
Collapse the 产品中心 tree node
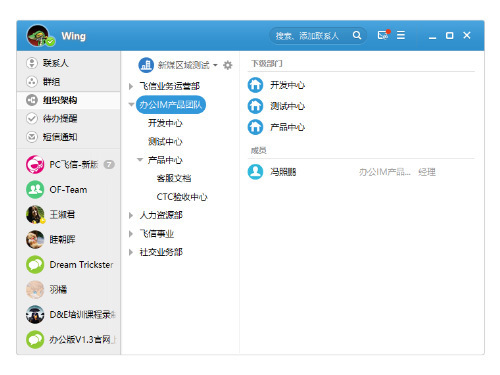[x=140, y=160]
